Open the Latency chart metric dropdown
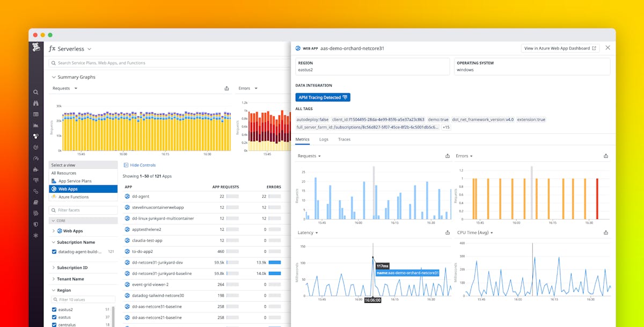 point(316,232)
